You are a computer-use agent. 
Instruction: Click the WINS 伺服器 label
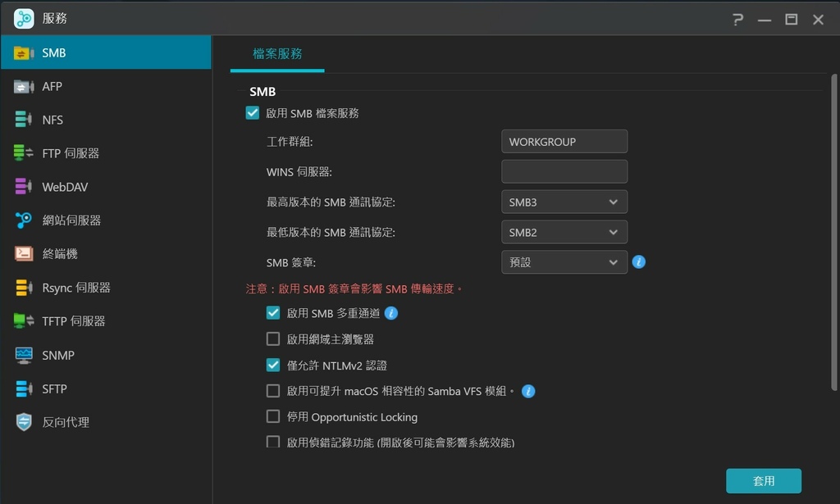(x=299, y=172)
